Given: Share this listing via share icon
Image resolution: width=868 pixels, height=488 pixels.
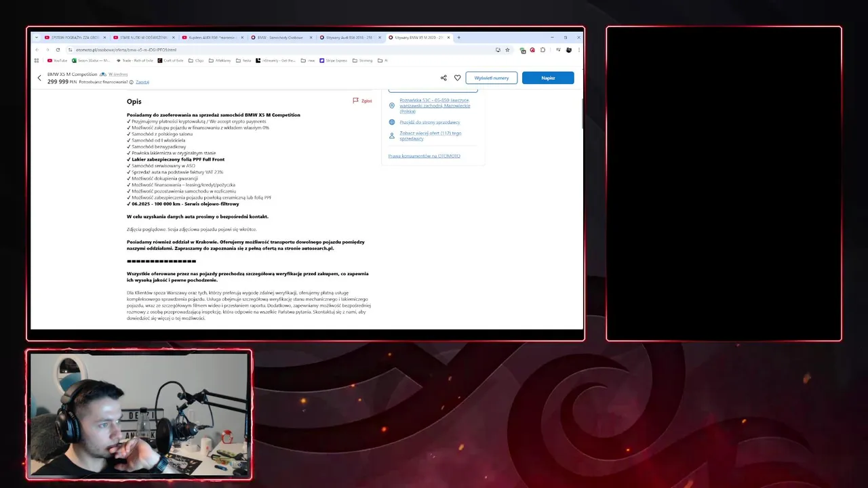Looking at the screenshot, I should pos(443,78).
